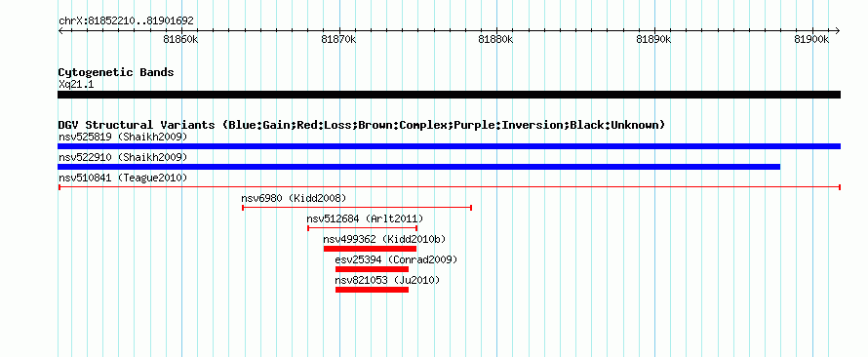Click the left arrowhead of the ruler
Image resolution: width=868 pixels, height=357 pixels.
point(60,31)
